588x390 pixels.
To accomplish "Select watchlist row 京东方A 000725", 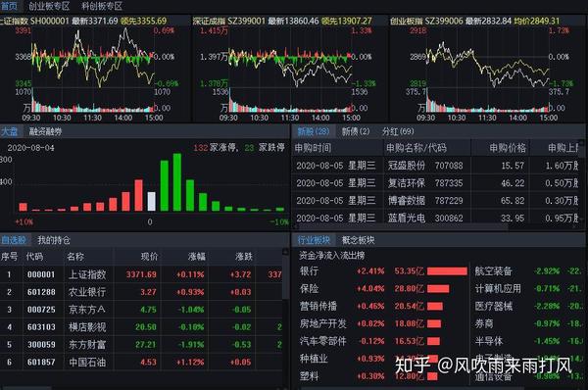I will pyautogui.click(x=141, y=310).
